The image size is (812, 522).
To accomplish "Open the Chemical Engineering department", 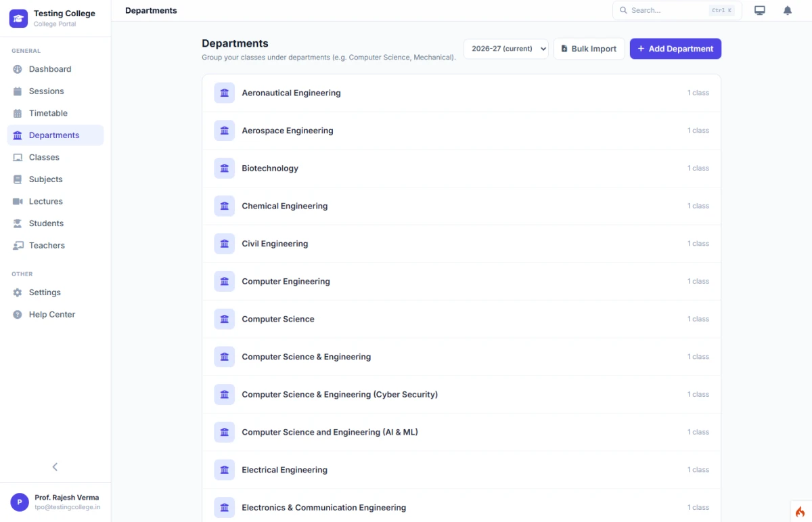I will 461,206.
